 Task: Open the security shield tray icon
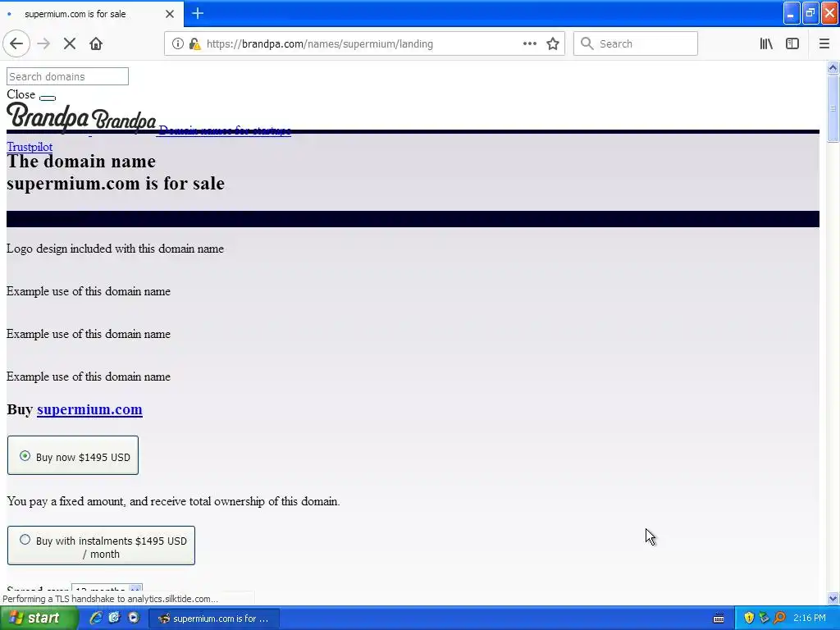coord(749,618)
